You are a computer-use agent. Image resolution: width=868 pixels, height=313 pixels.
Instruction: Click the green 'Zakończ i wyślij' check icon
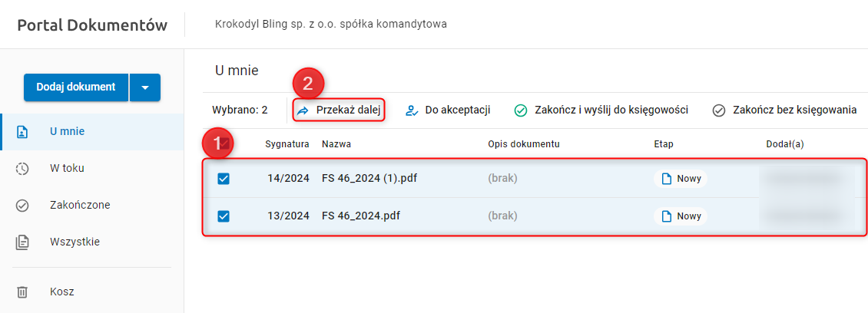tap(520, 110)
